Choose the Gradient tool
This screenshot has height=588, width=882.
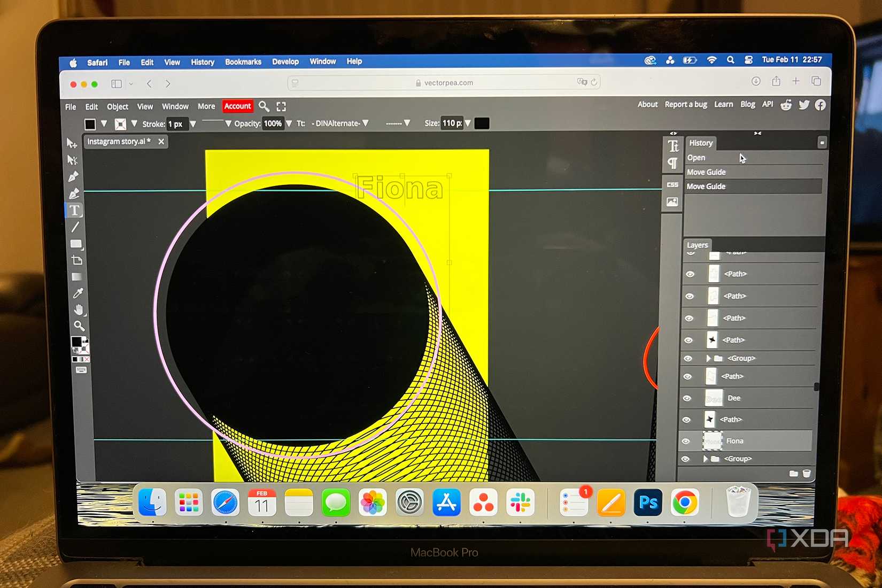76,277
